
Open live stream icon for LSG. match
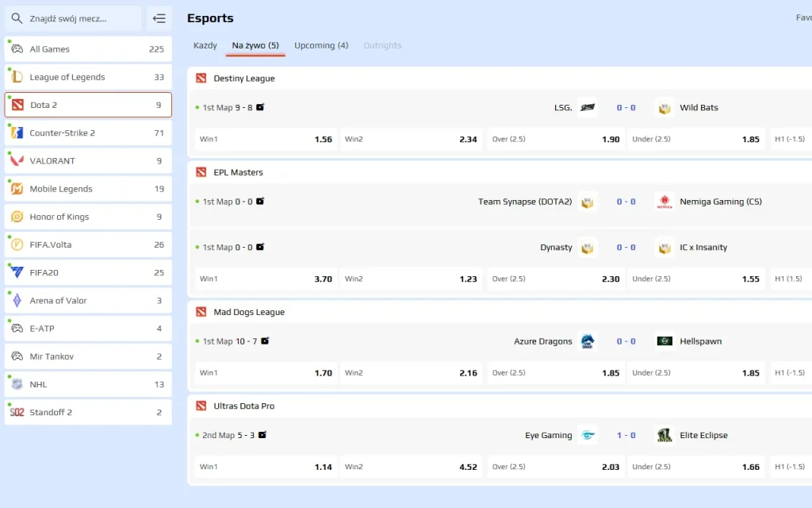click(260, 107)
